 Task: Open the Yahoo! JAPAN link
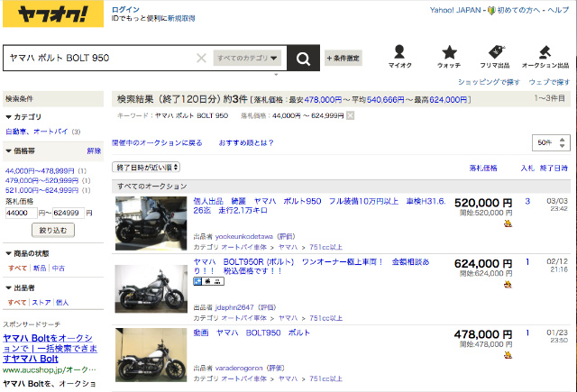(x=455, y=10)
